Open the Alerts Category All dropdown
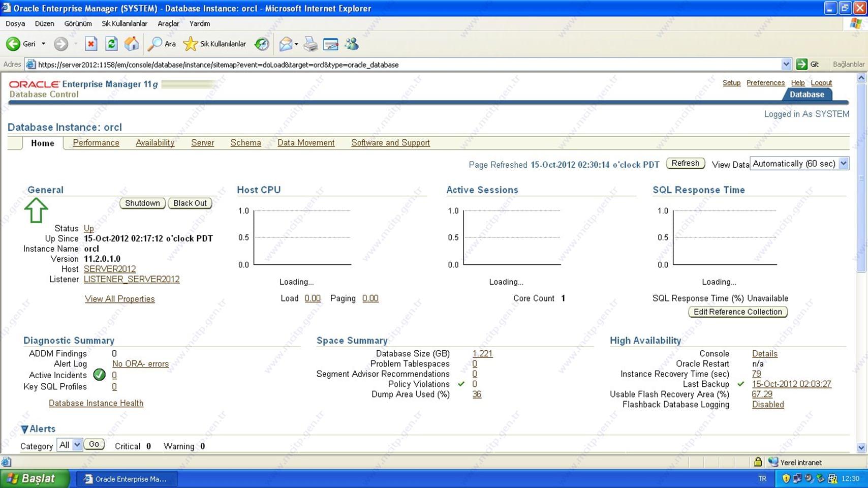The image size is (868, 488). coord(70,445)
